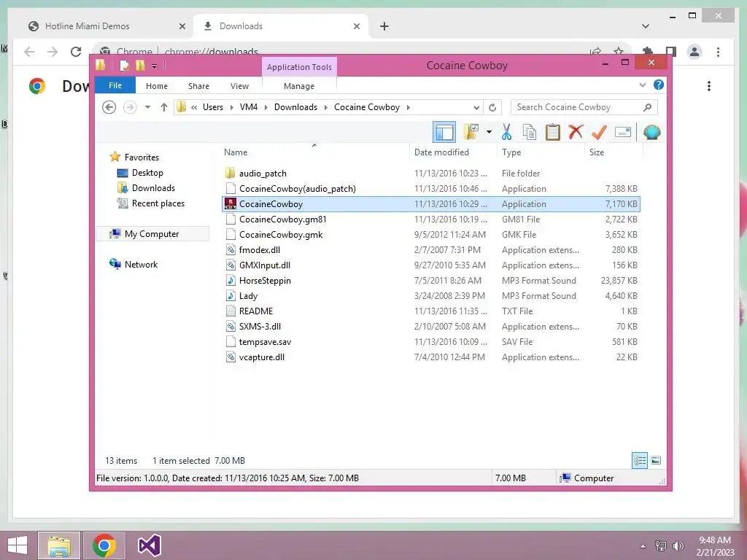Select the fmodex.dll file

(432, 249)
